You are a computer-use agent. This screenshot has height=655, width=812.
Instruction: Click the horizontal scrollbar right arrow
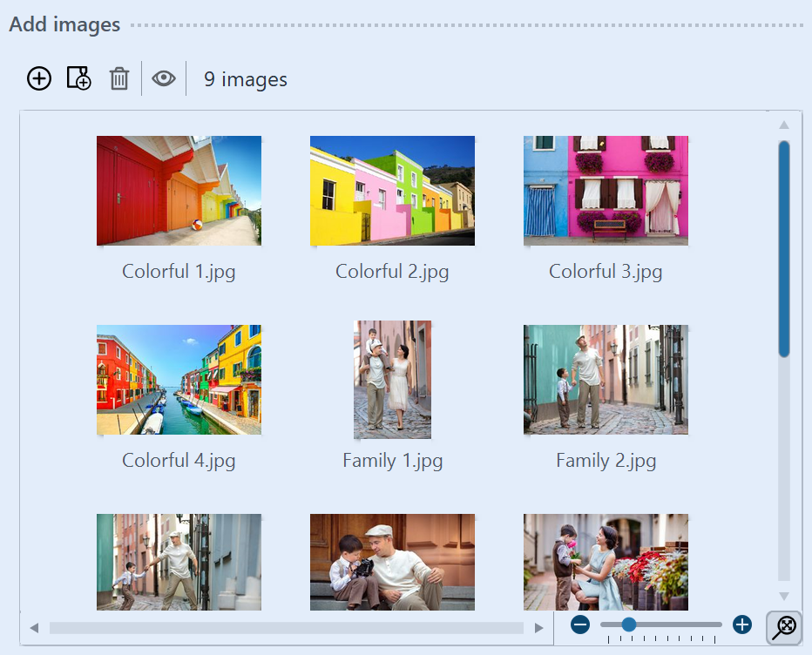pos(539,628)
